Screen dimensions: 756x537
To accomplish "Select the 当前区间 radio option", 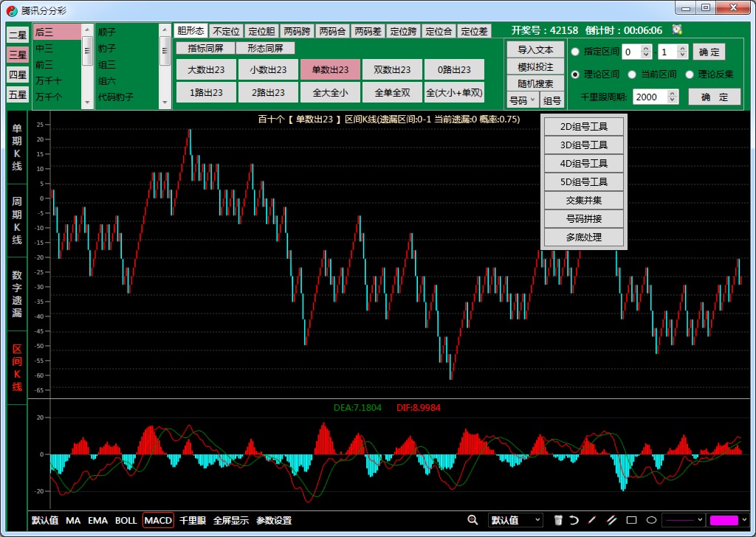I will [x=632, y=75].
